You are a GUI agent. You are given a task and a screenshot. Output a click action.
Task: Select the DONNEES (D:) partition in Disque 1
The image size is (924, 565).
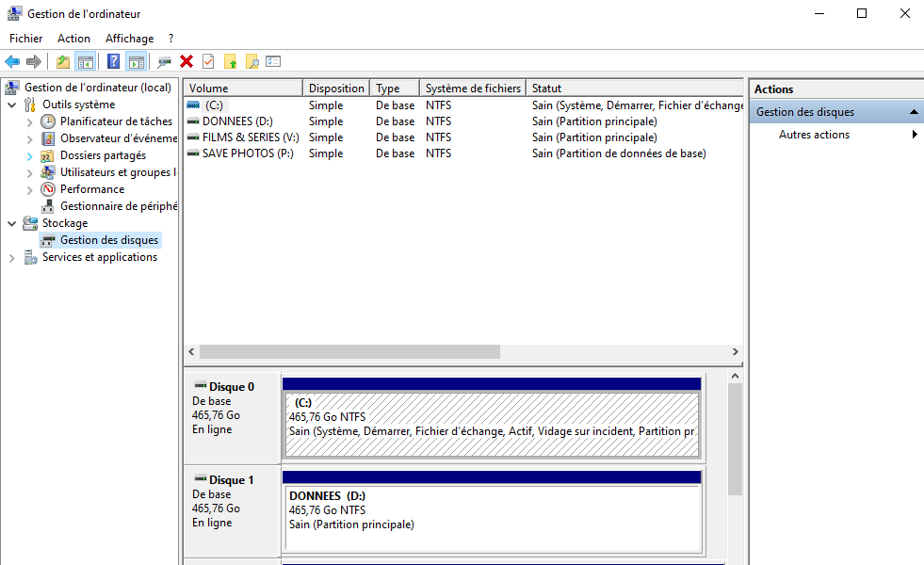[x=492, y=517]
